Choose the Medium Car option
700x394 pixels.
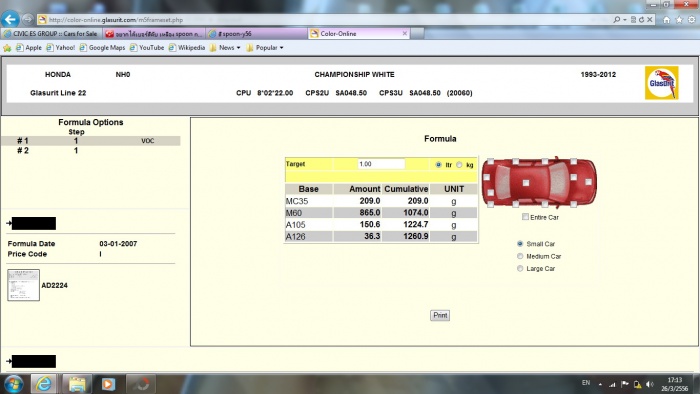tap(520, 256)
